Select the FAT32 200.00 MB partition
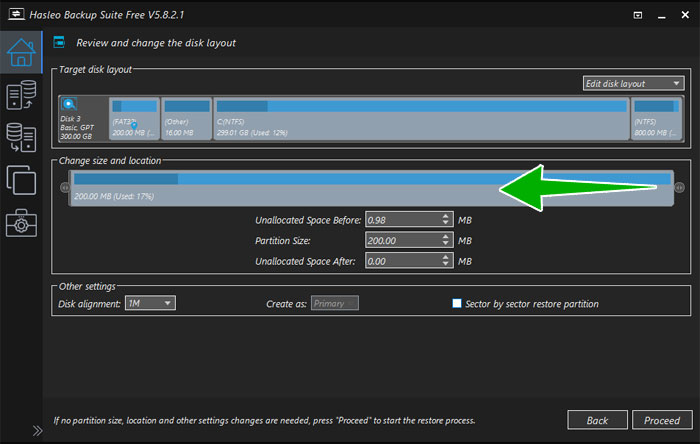 point(134,119)
